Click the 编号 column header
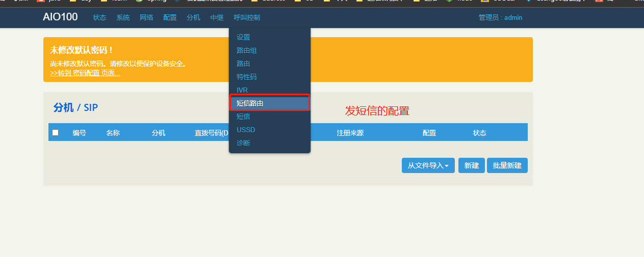Screen dimensions: 644x257 point(79,133)
